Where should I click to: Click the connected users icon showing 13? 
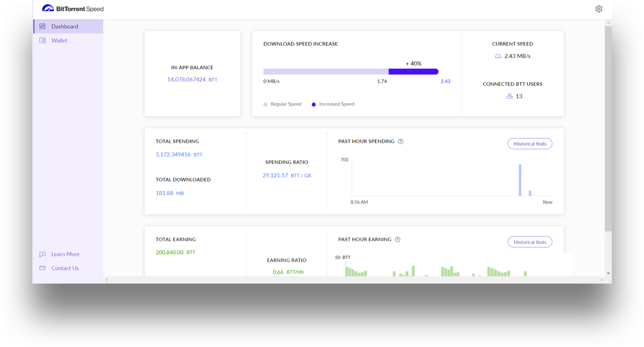[x=509, y=96]
